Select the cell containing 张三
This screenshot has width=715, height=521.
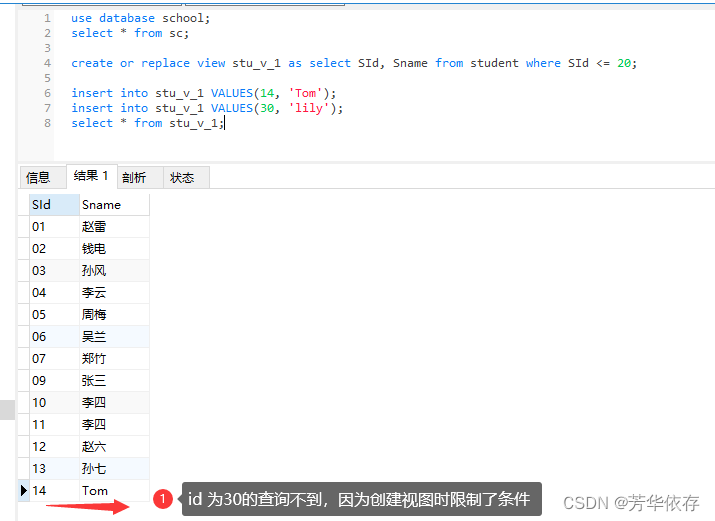114,380
